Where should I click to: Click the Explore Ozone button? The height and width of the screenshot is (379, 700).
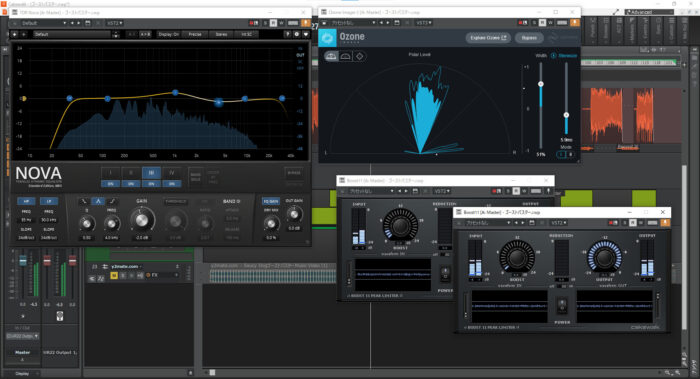click(x=488, y=38)
